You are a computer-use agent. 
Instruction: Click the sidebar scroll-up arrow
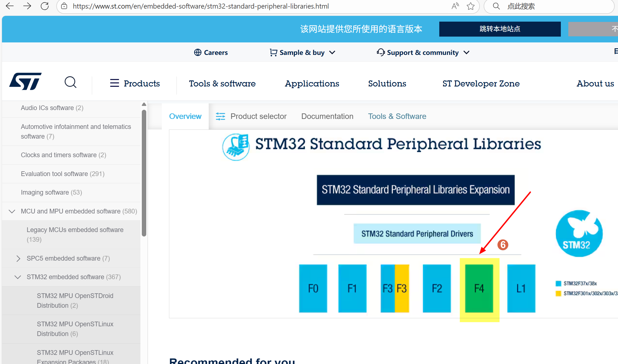click(x=144, y=105)
